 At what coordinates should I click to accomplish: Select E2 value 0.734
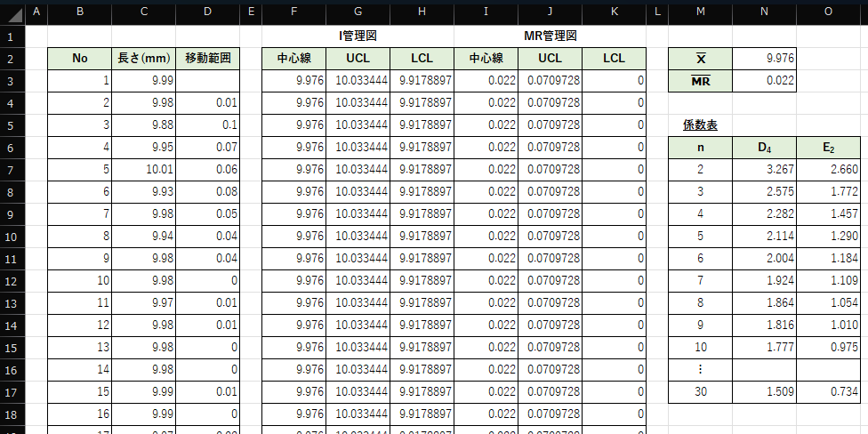coord(829,392)
